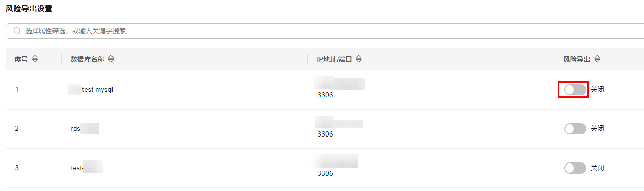Image resolution: width=644 pixels, height=191 pixels.
Task: Sort by IP地址/端口 column icon
Action: pos(359,59)
